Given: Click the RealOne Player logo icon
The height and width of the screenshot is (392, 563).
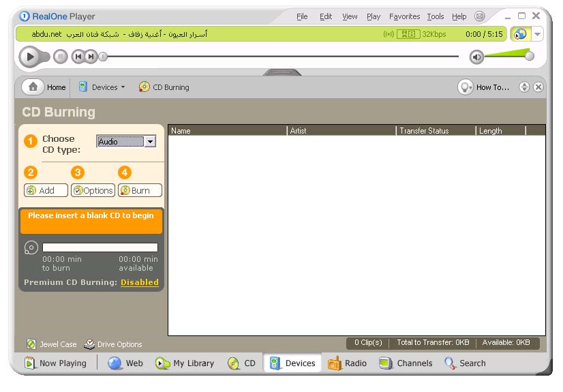Looking at the screenshot, I should pos(24,16).
